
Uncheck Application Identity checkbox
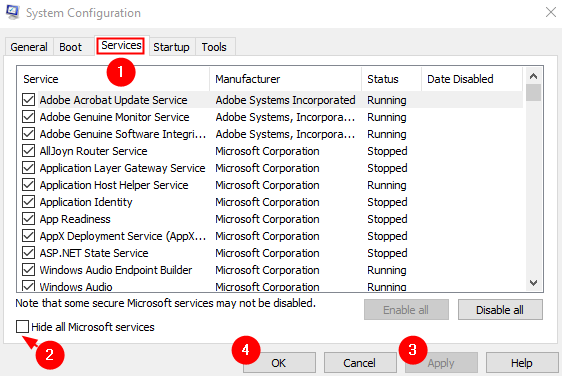pos(28,202)
